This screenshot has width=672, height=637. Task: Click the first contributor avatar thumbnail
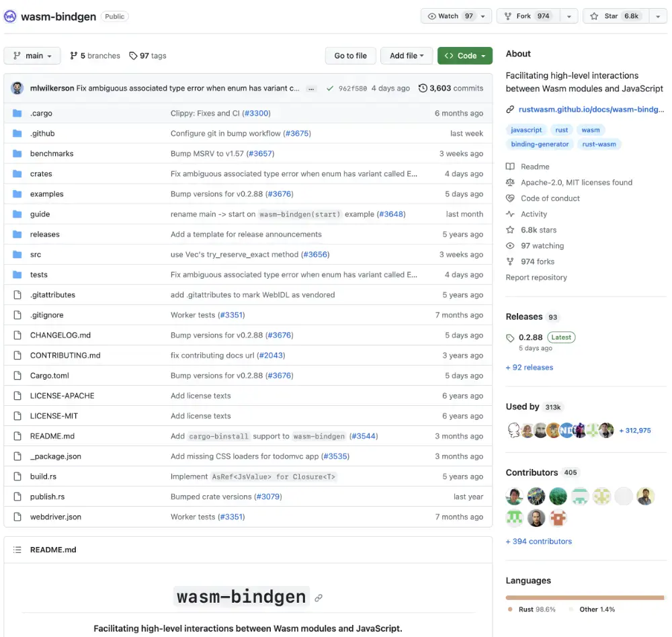(x=514, y=496)
